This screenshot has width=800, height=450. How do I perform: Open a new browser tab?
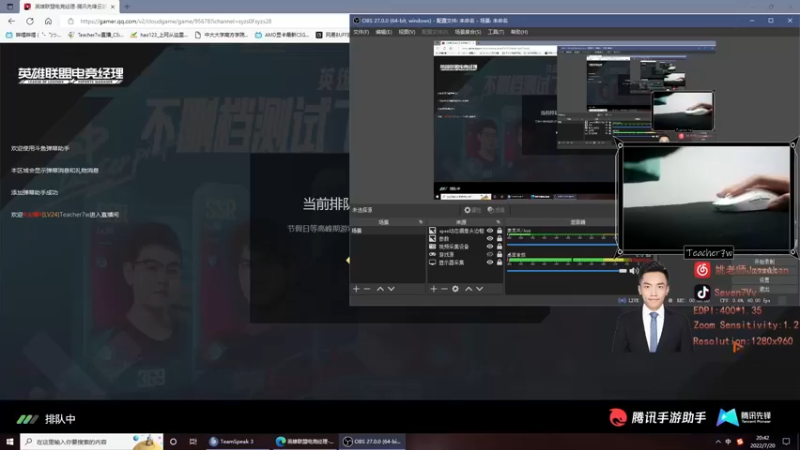click(x=127, y=7)
